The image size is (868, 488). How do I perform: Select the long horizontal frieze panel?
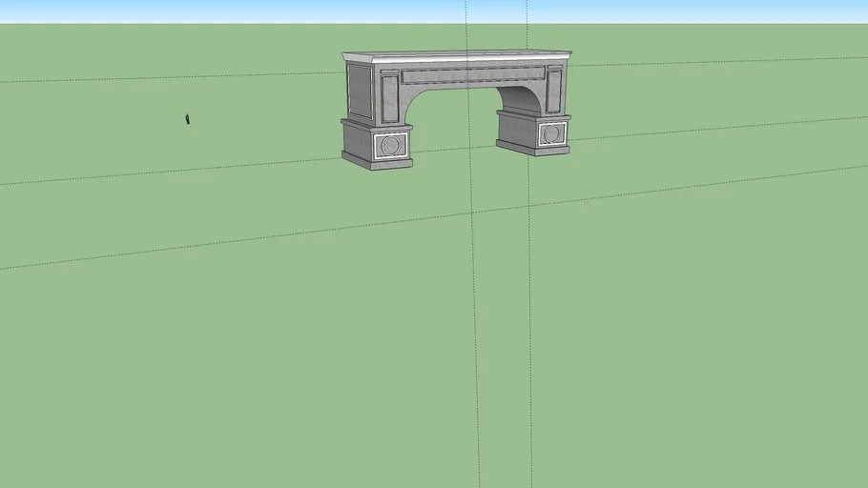point(472,74)
